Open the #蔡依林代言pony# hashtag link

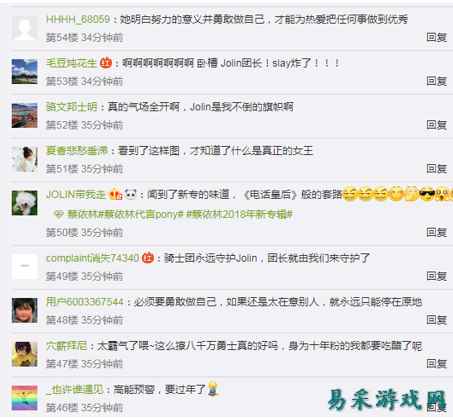point(137,214)
